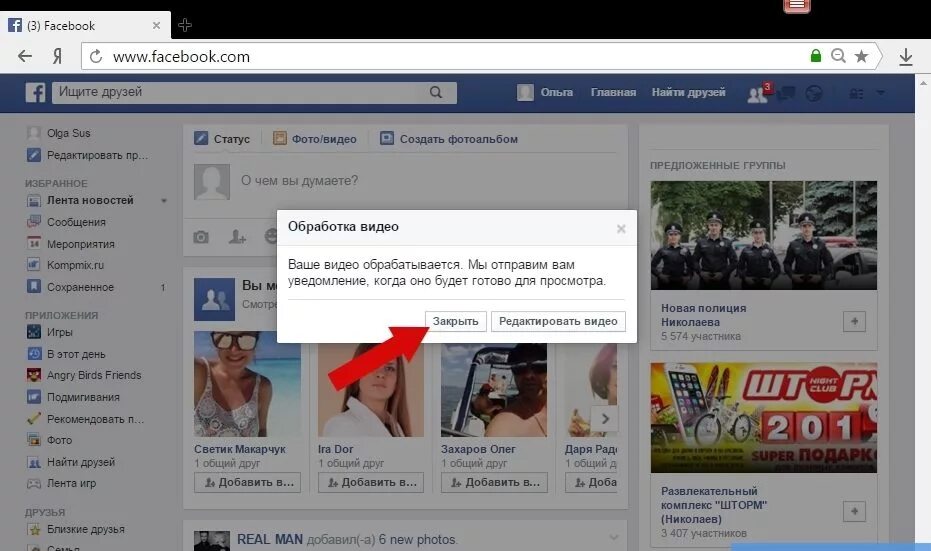931x551 pixels.
Task: Open Близкие друзья list
Action: [x=86, y=530]
